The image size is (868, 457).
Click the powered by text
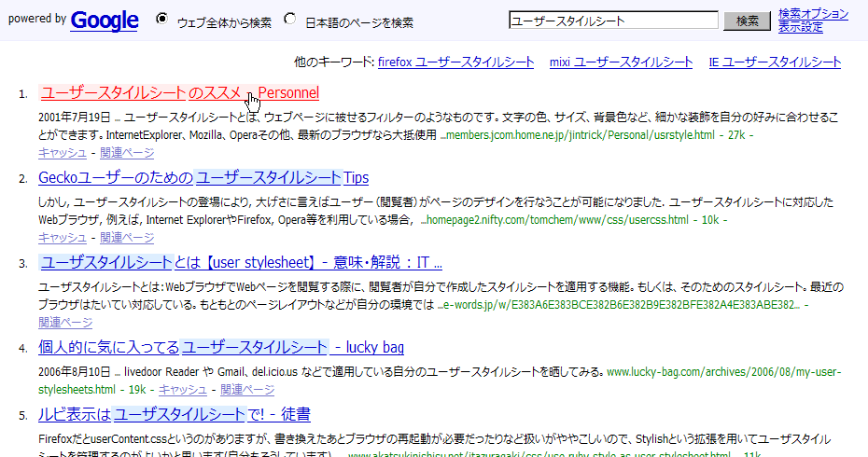37,19
